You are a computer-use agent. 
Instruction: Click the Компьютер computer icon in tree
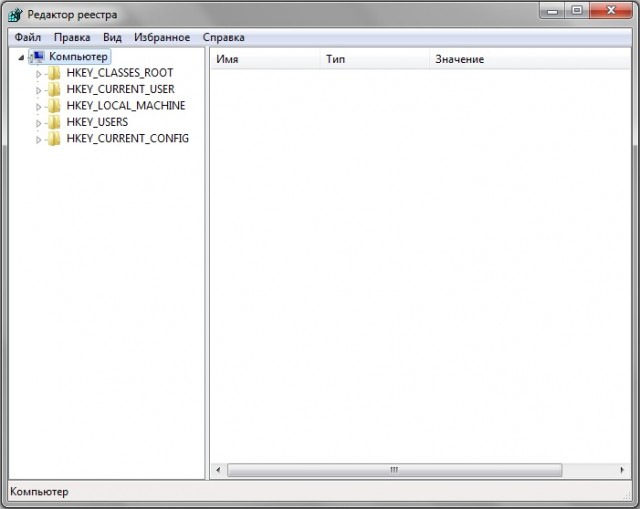pyautogui.click(x=38, y=57)
